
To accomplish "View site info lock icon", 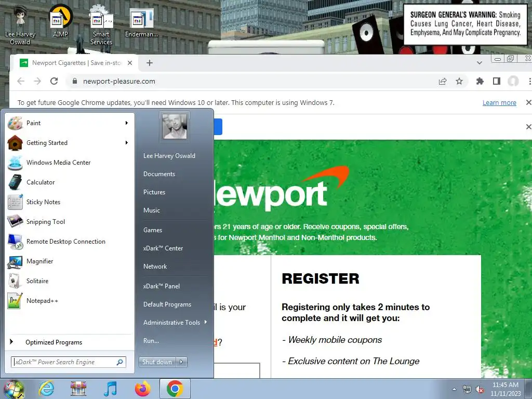I will point(75,81).
